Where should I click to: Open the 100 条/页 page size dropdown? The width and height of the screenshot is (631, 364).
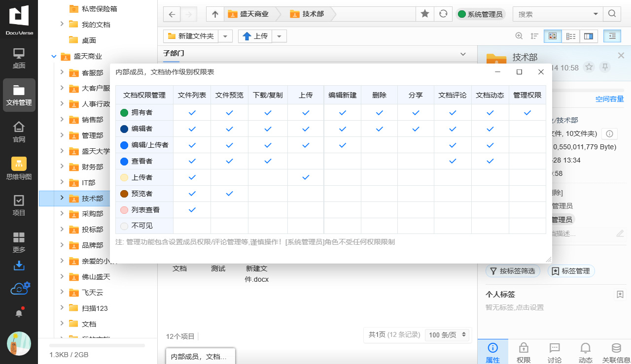pos(448,335)
